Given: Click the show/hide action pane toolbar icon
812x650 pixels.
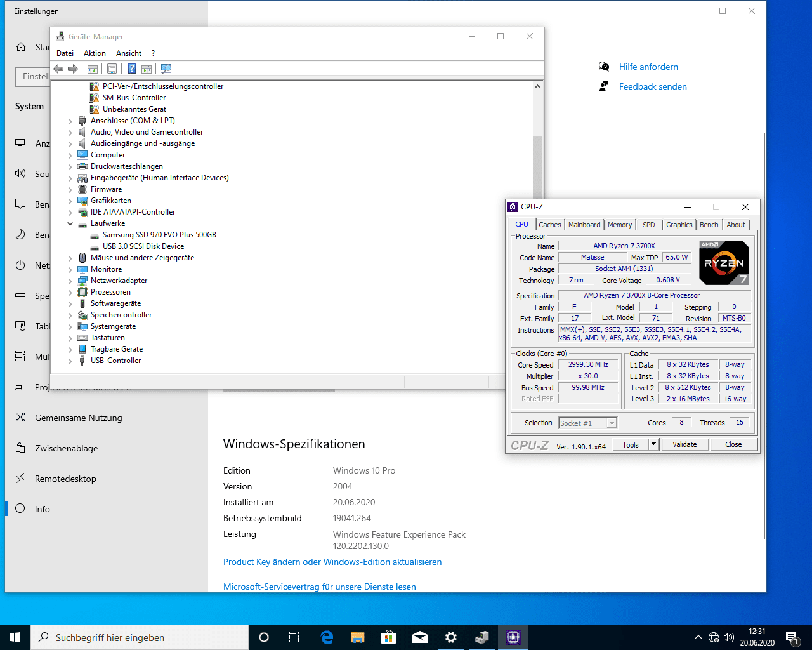Looking at the screenshot, I should tap(147, 69).
